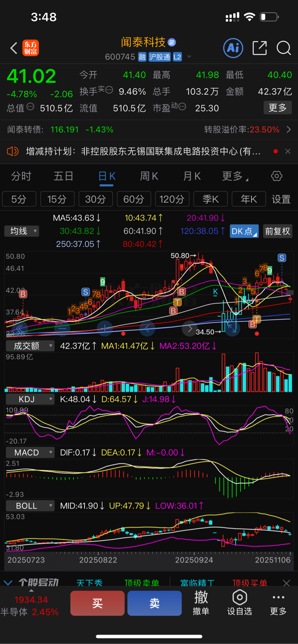The image size is (298, 644).
Task: Tap the 沪股通 badge
Action: coord(159,57)
